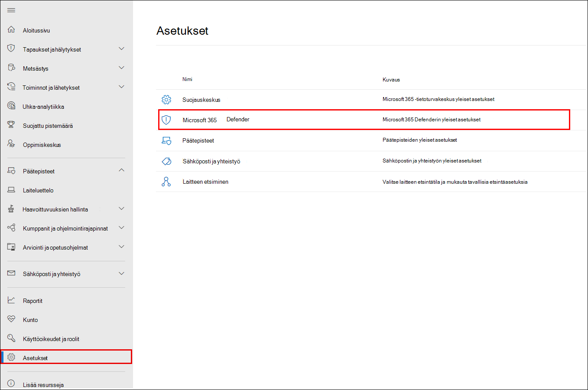Open Päätepisteet settings entry in list
This screenshot has width=588, height=390.
[198, 140]
